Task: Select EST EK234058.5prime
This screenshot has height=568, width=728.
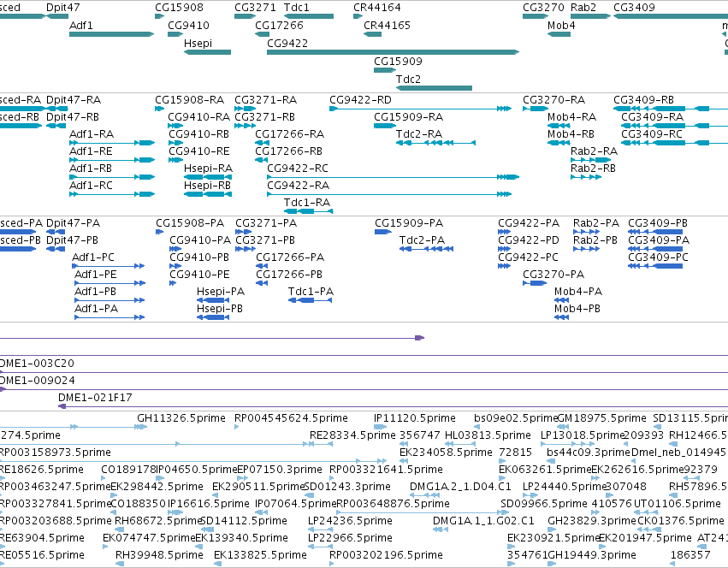Action: [x=446, y=453]
